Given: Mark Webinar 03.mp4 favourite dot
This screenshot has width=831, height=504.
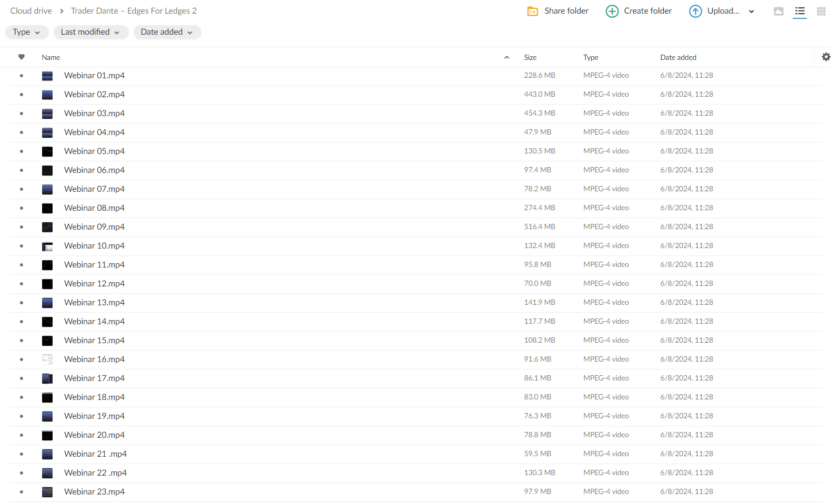Looking at the screenshot, I should tap(22, 114).
